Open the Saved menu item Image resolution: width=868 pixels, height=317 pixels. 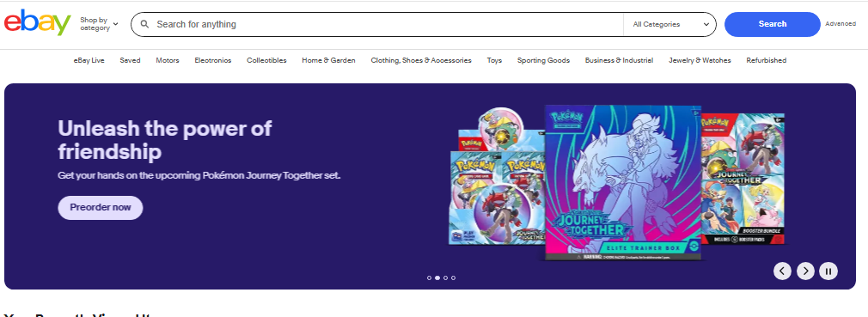point(130,60)
